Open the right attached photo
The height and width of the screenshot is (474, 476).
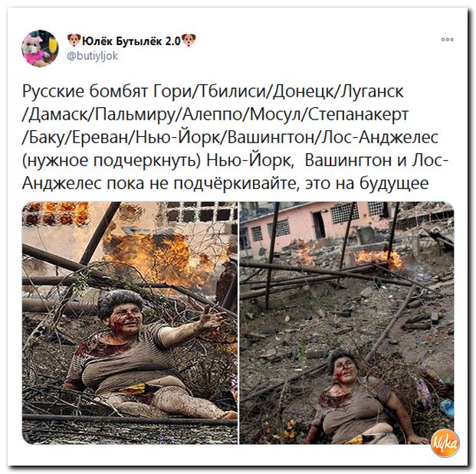click(346, 322)
